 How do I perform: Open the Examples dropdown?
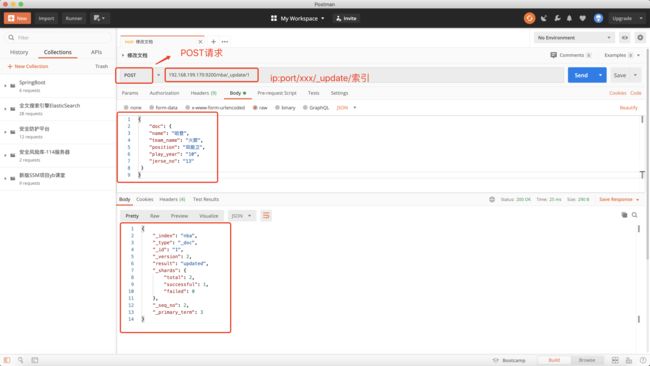tap(622, 55)
